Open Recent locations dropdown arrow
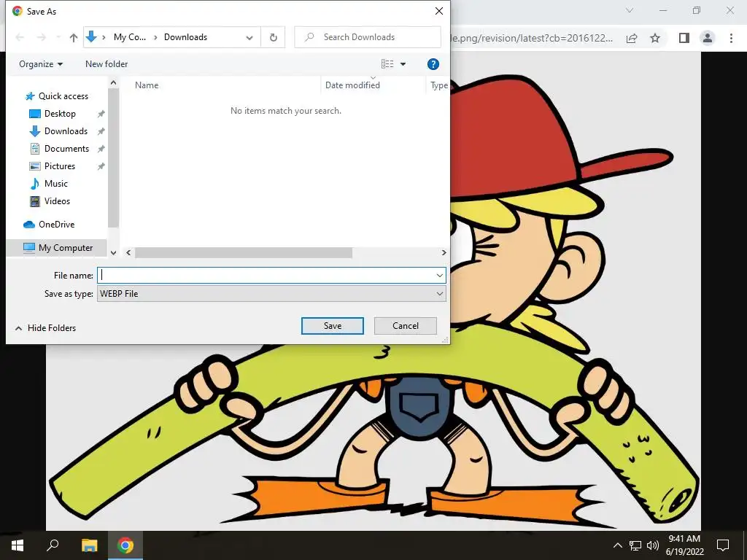747x560 pixels. tap(58, 37)
